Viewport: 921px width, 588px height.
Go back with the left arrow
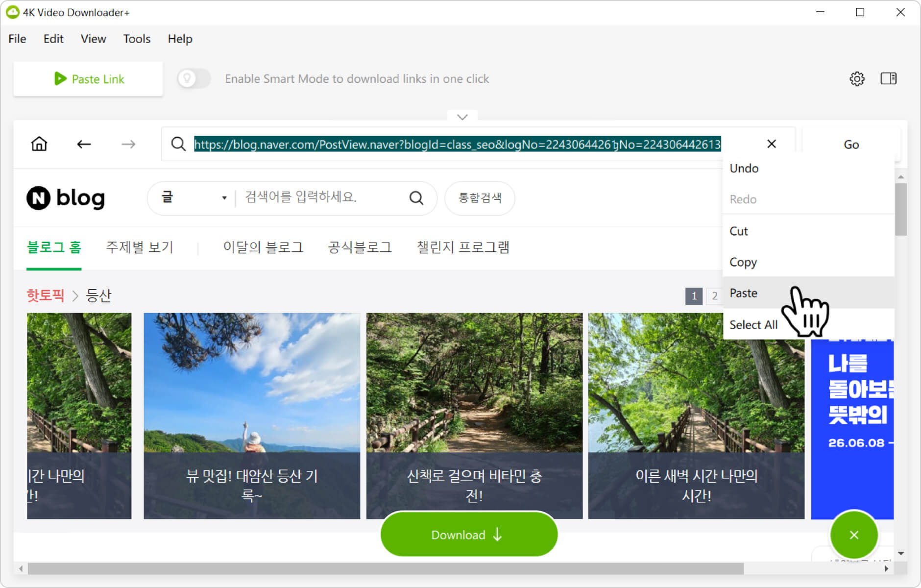tap(84, 144)
